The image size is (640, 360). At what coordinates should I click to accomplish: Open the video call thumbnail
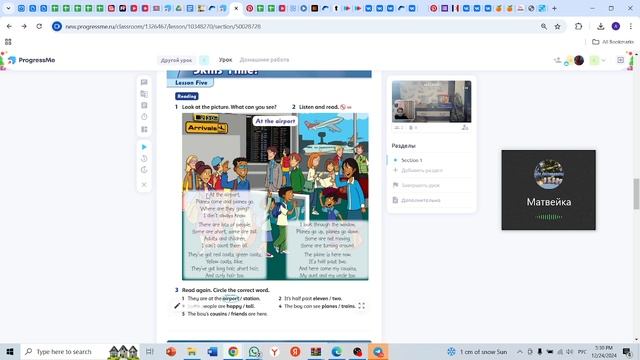[431, 101]
